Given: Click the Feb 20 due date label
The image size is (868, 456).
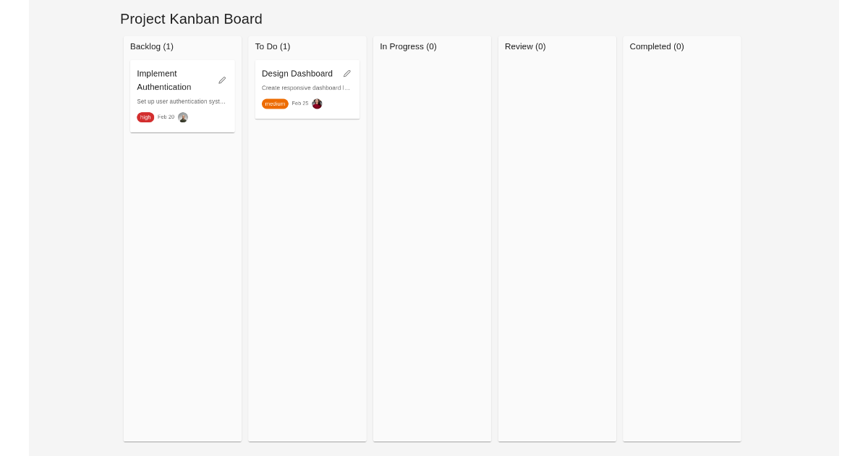Looking at the screenshot, I should [166, 117].
